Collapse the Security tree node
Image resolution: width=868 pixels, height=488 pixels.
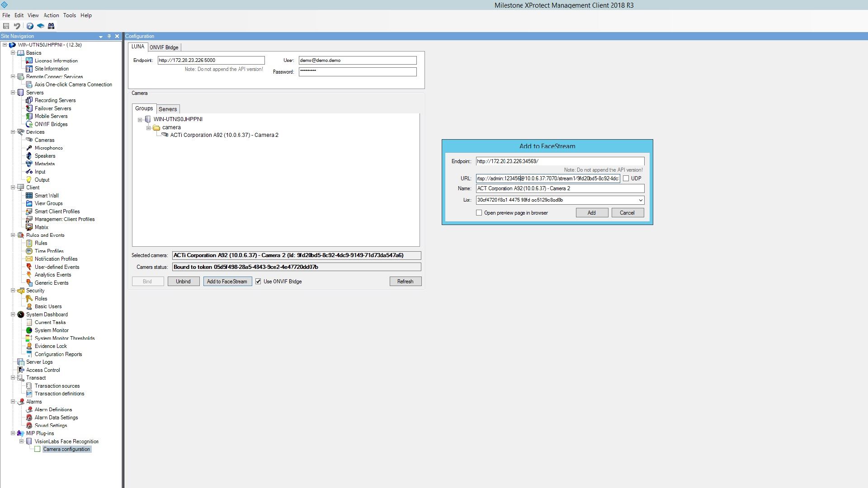pos(13,291)
